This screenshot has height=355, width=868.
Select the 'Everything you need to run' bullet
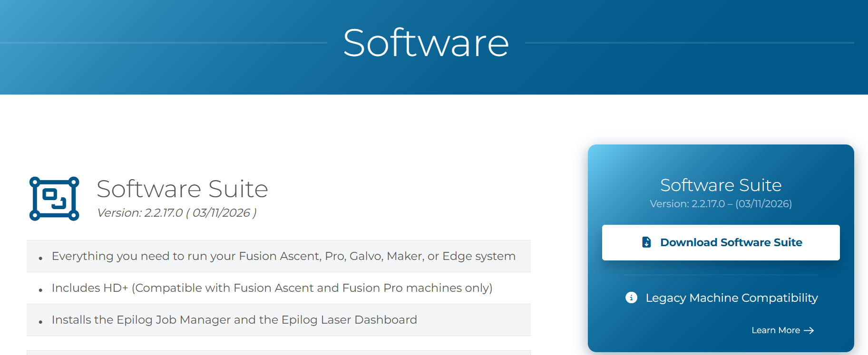click(279, 256)
